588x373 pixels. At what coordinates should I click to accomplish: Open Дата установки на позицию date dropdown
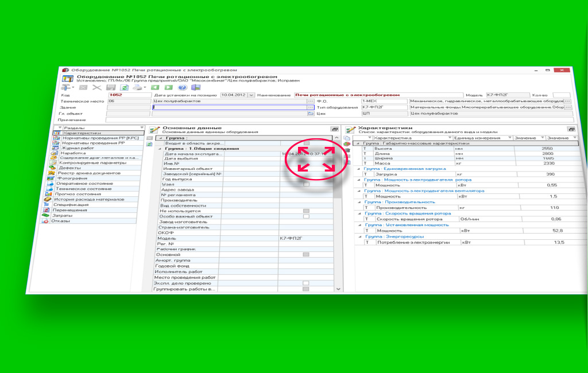[x=252, y=95]
